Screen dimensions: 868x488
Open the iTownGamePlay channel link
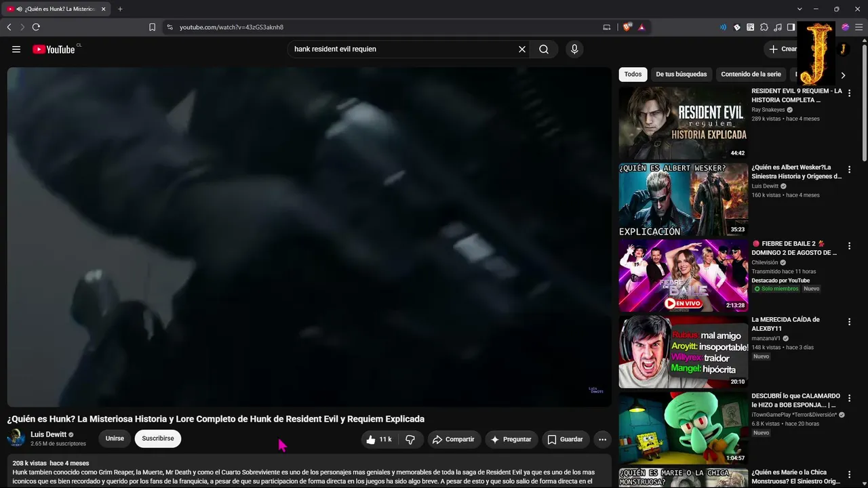click(795, 415)
